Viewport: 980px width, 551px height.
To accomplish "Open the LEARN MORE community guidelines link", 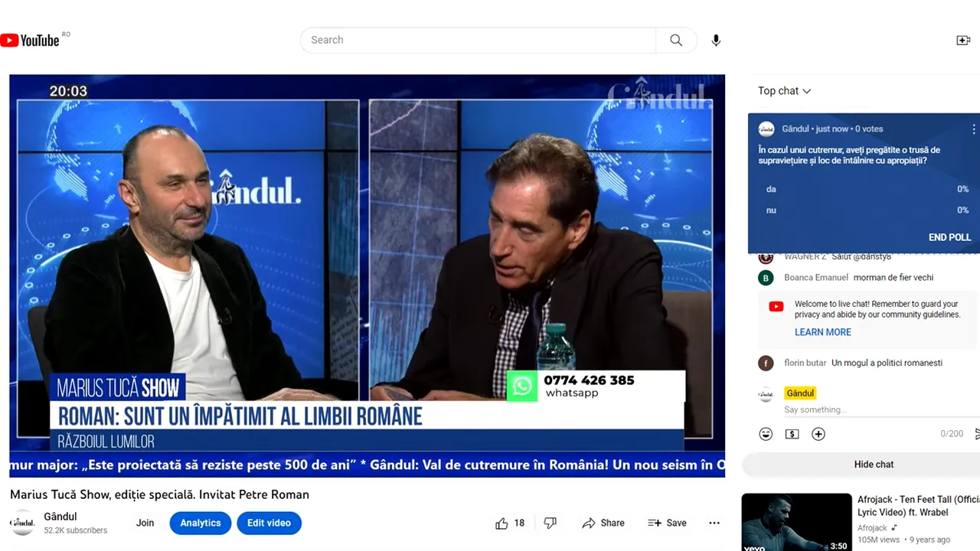I will 822,332.
